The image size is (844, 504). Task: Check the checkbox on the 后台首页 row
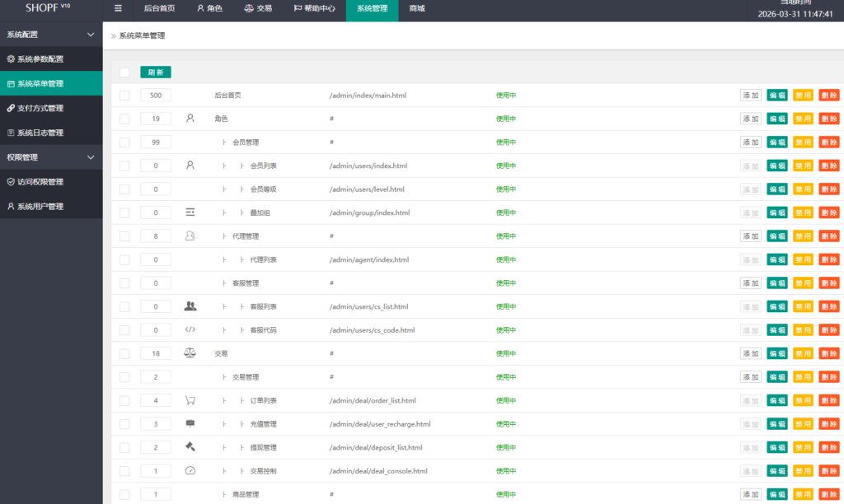pyautogui.click(x=124, y=95)
